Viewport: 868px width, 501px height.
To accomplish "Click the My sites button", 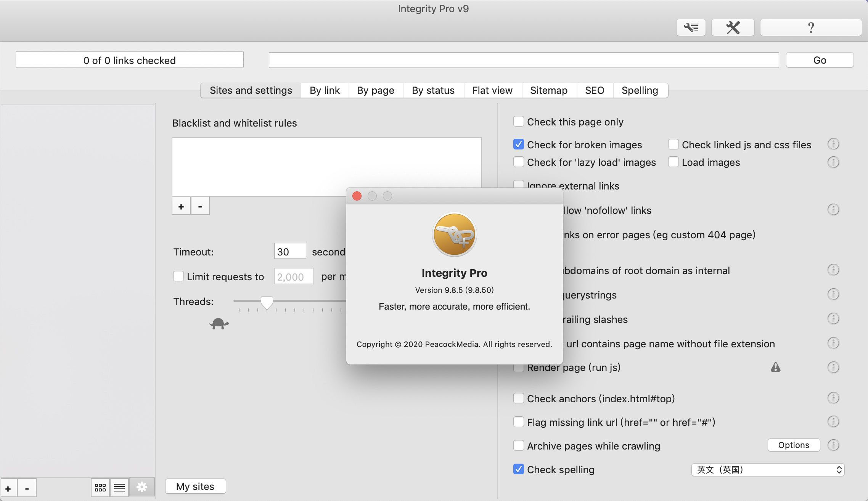I will [x=195, y=487].
